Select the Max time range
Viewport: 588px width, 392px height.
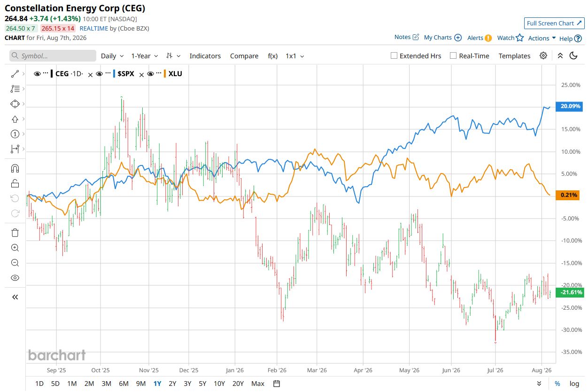tap(258, 384)
